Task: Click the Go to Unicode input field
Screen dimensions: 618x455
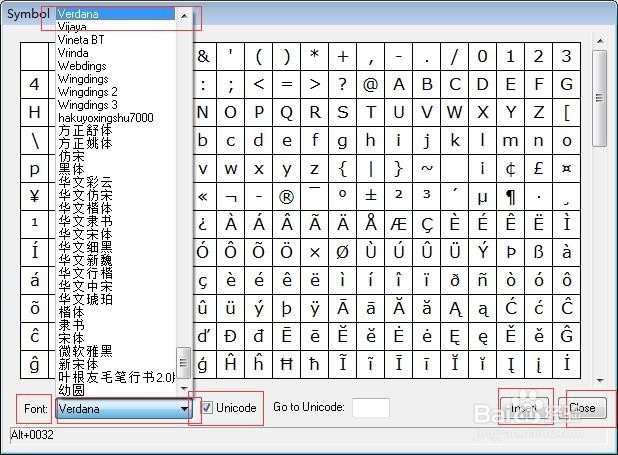Action: pos(371,408)
